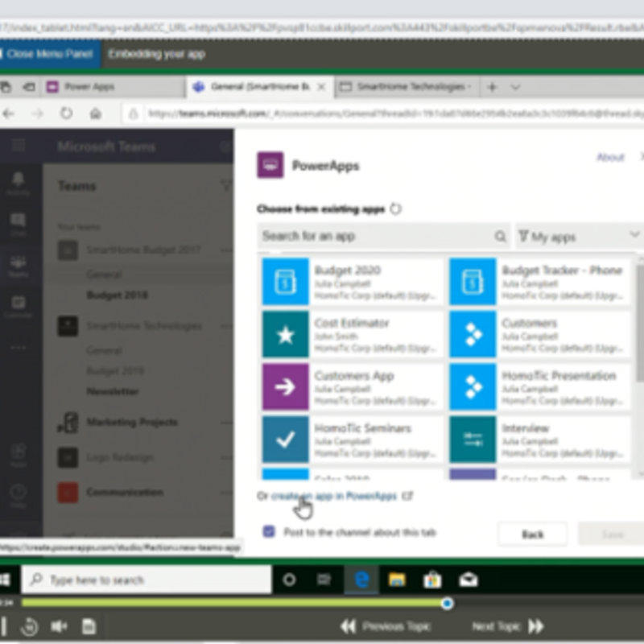Image resolution: width=644 pixels, height=644 pixels.
Task: Choose the Cost Estimator star icon
Action: pyautogui.click(x=285, y=334)
